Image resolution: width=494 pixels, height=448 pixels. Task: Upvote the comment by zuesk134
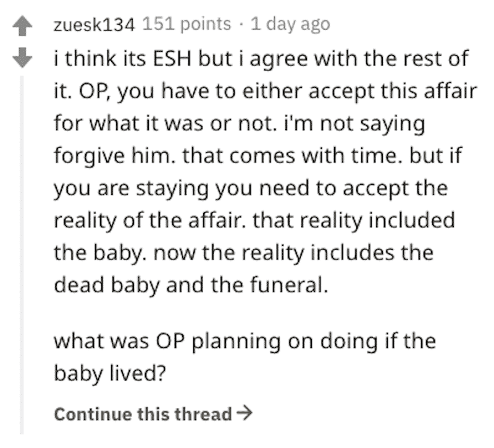click(x=22, y=26)
